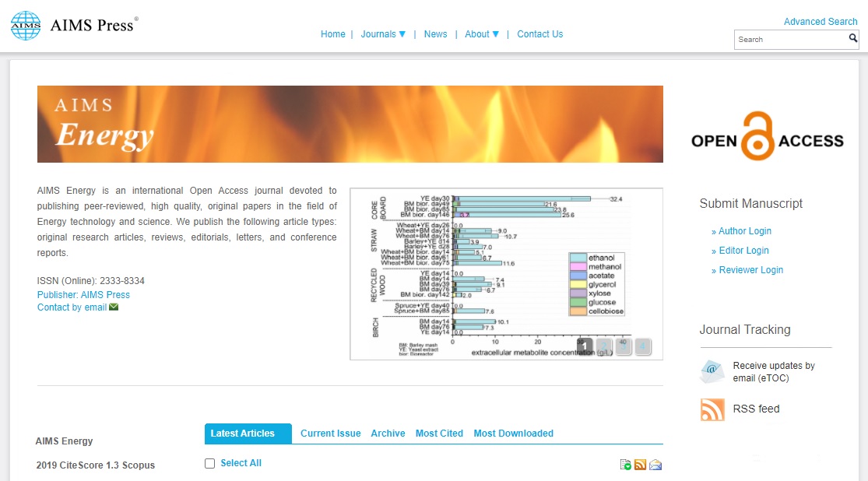The image size is (868, 481).
Task: Expand the About dropdown menu
Action: click(482, 34)
